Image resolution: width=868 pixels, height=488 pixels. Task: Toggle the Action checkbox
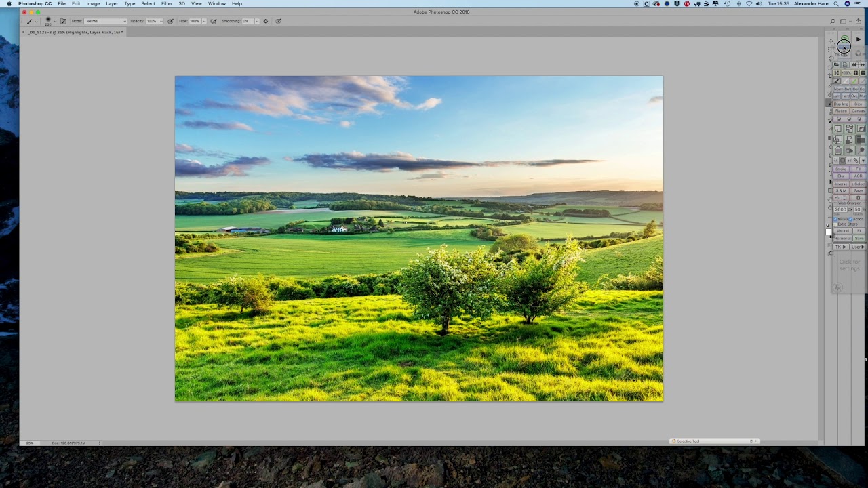[x=850, y=219]
